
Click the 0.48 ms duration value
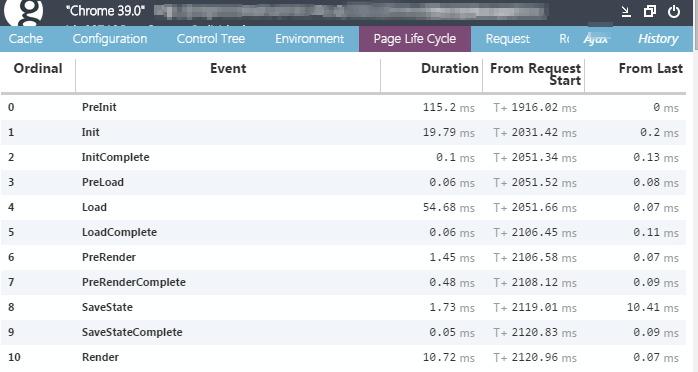coord(452,282)
